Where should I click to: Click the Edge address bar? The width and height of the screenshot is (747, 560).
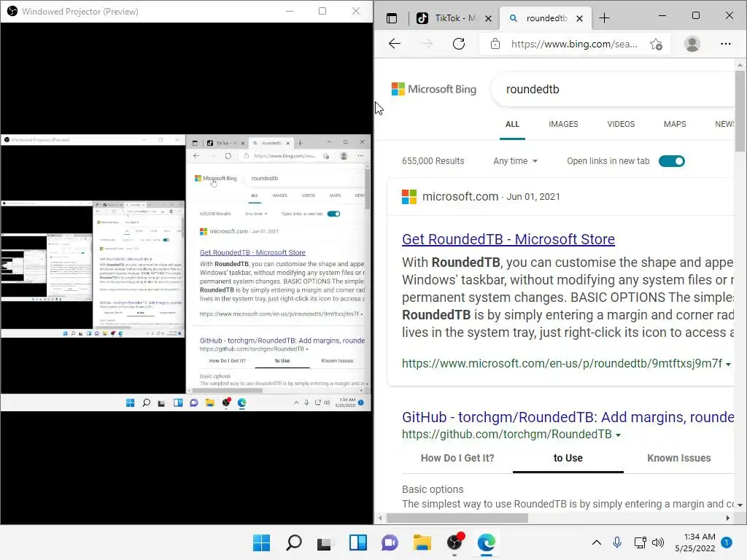(574, 44)
